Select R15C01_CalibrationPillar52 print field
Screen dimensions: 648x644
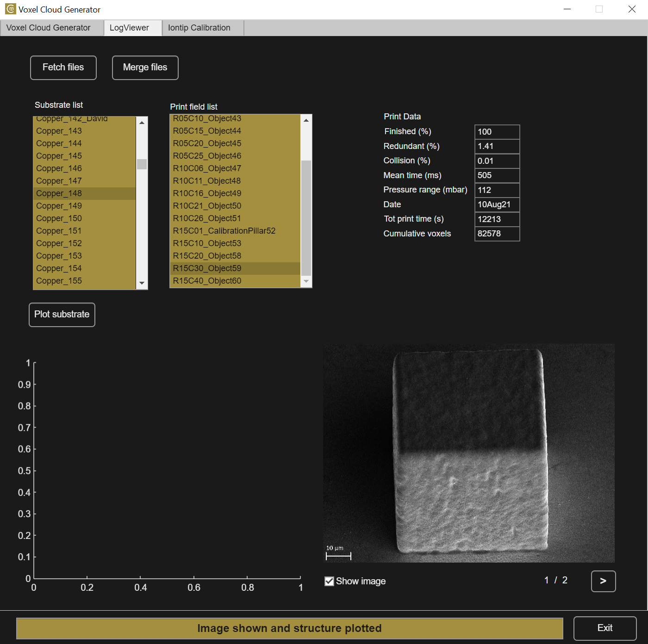click(235, 231)
